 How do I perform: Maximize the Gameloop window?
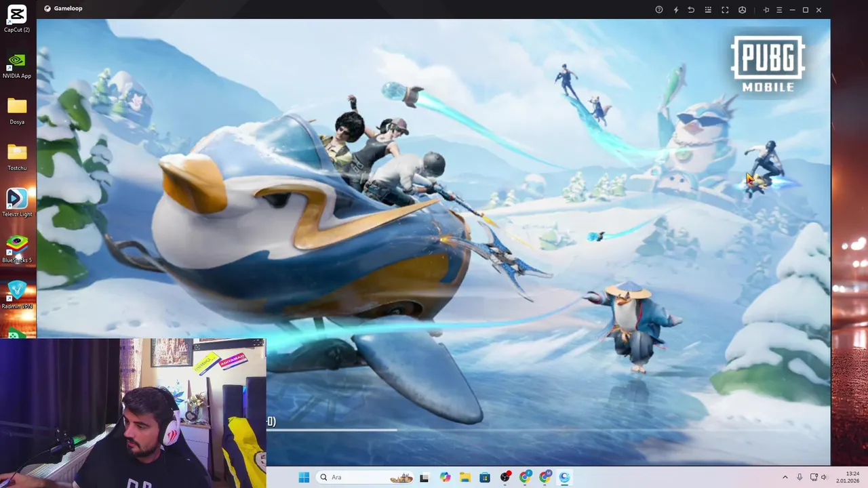[806, 9]
